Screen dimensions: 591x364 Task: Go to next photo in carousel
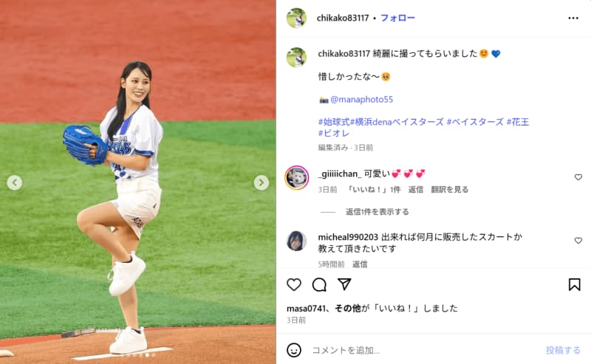pyautogui.click(x=262, y=183)
